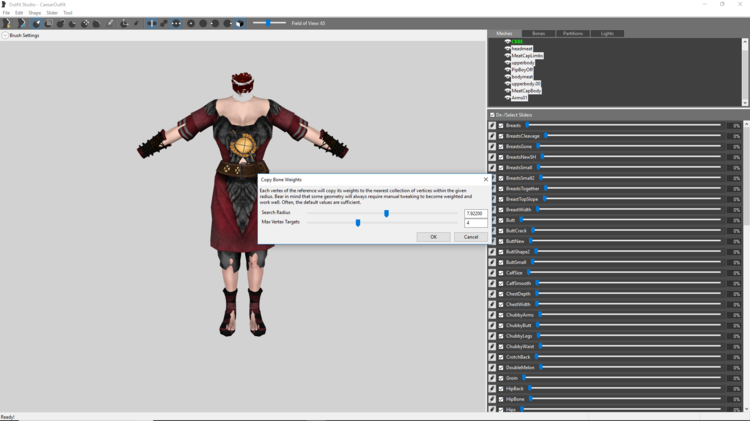Click the edit pencil icon for CalfSize slider
This screenshot has height=421, width=750.
(x=492, y=273)
